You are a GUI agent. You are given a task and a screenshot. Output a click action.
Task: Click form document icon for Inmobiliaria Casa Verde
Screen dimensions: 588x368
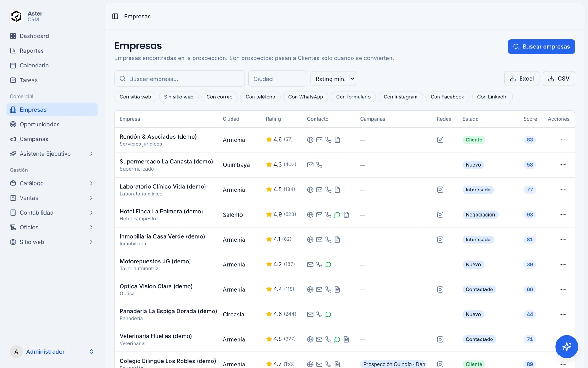pos(337,240)
